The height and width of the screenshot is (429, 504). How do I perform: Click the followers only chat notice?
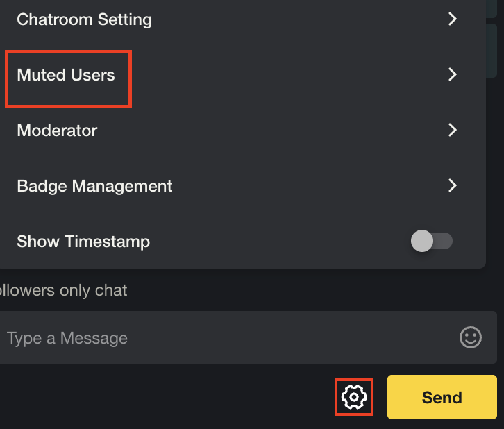click(x=63, y=290)
